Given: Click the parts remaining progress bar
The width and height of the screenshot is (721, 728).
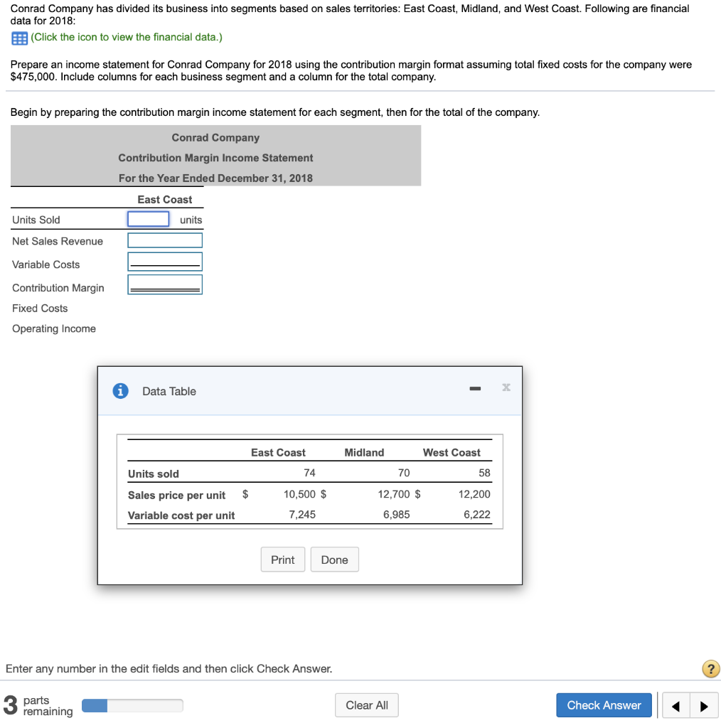Looking at the screenshot, I should [132, 706].
